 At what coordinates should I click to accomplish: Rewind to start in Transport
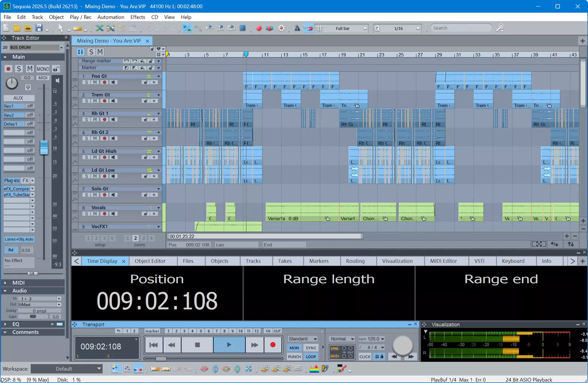(x=153, y=345)
